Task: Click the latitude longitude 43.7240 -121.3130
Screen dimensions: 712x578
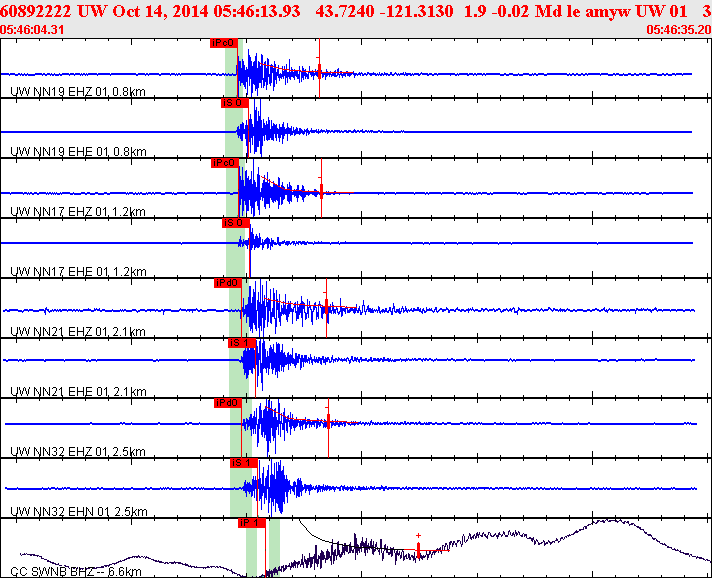Action: pos(384,11)
